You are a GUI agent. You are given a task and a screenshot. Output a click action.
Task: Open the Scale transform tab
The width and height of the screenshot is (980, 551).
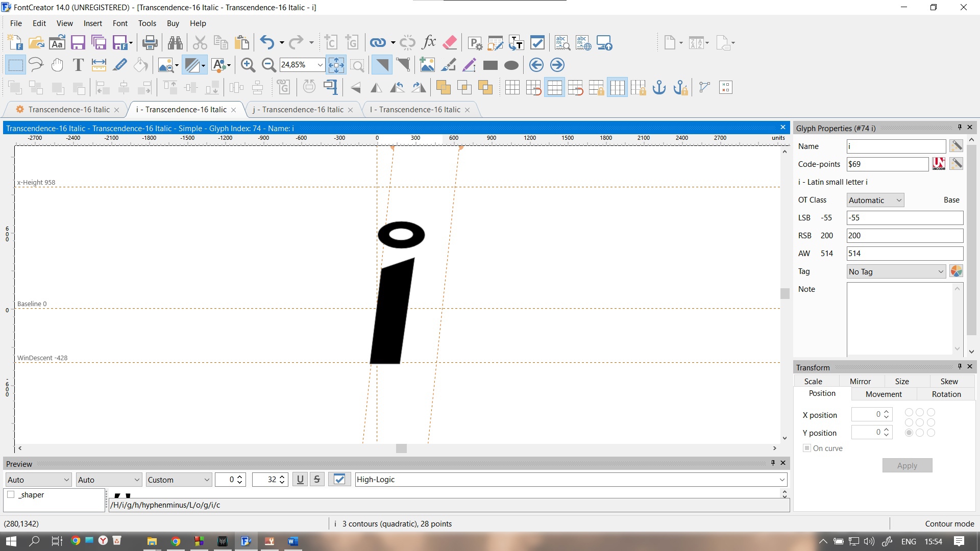(813, 381)
